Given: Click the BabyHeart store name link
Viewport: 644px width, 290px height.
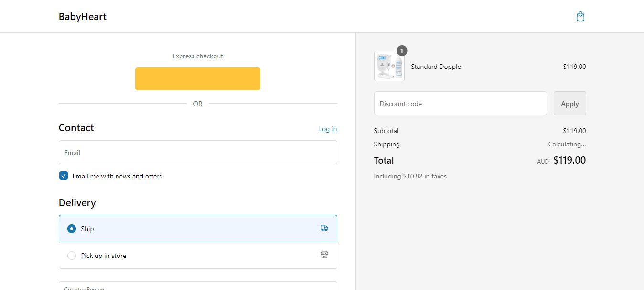Looking at the screenshot, I should click(83, 17).
